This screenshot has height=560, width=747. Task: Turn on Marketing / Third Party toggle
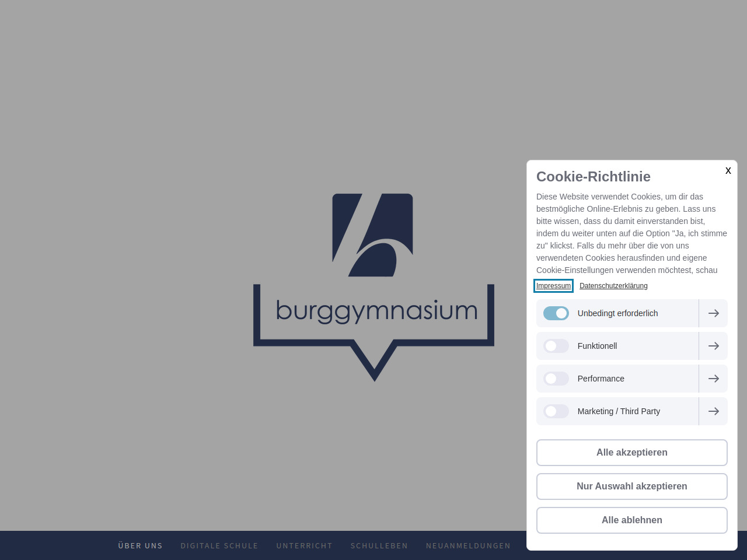click(x=556, y=411)
